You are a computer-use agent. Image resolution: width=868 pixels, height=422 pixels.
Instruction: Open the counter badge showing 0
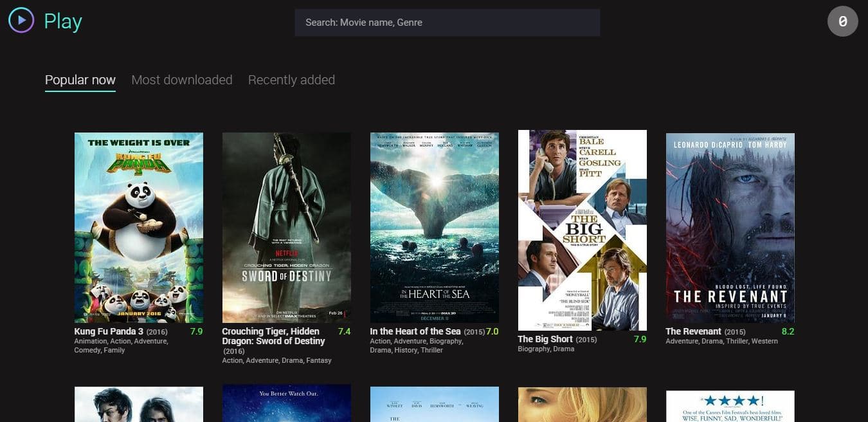pyautogui.click(x=842, y=21)
